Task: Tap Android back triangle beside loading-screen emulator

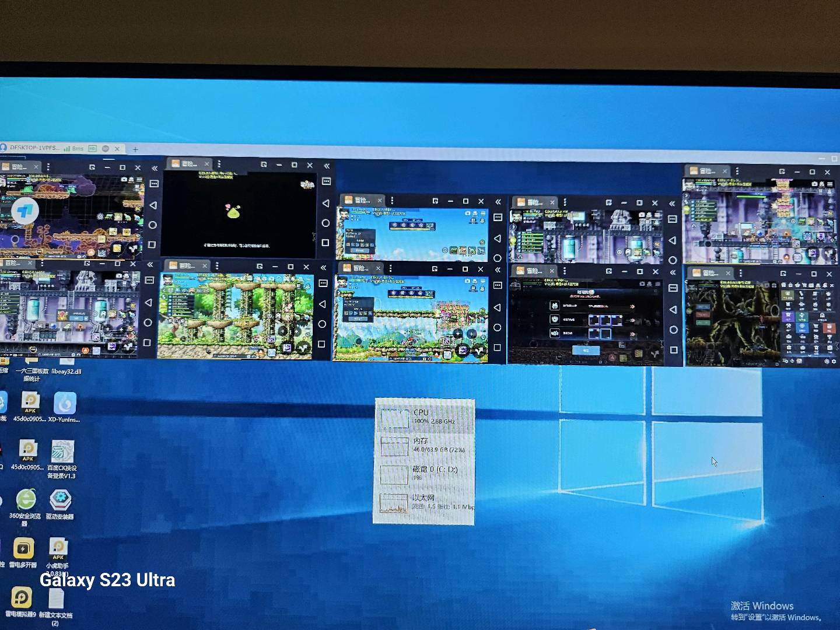Action: click(325, 203)
